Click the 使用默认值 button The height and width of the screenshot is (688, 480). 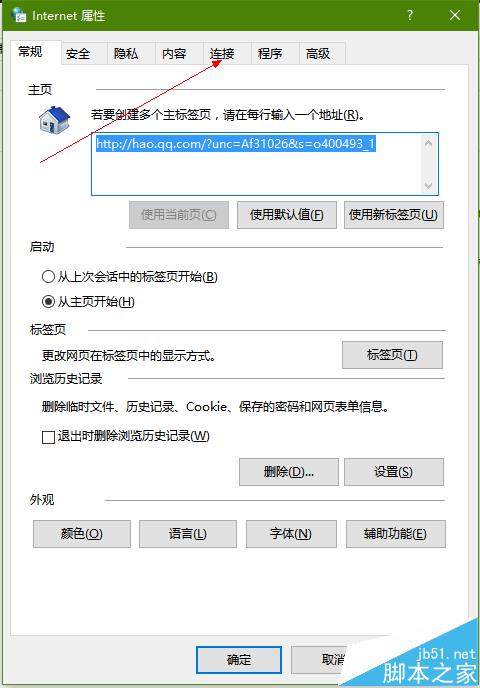[287, 215]
